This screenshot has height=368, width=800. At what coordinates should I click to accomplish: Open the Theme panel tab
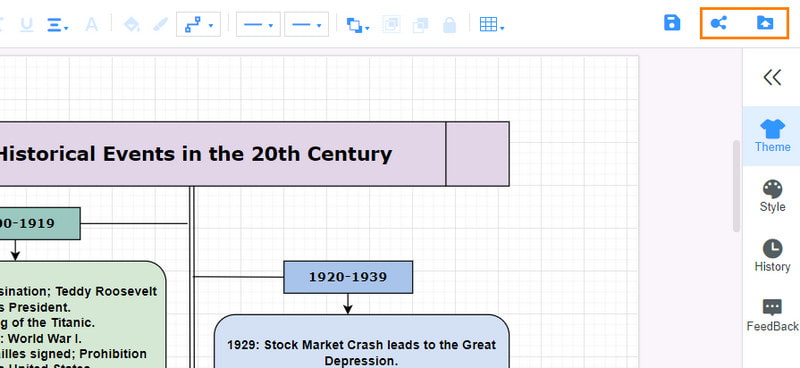772,136
